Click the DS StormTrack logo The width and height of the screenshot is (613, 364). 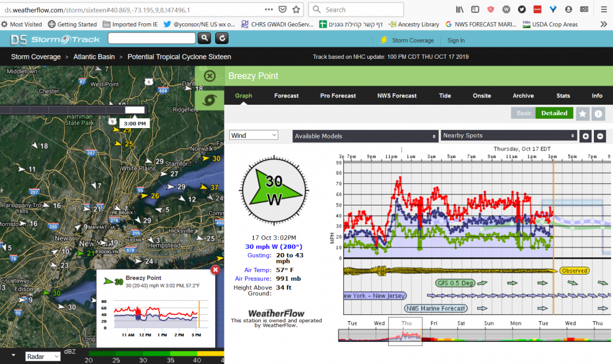(x=55, y=39)
